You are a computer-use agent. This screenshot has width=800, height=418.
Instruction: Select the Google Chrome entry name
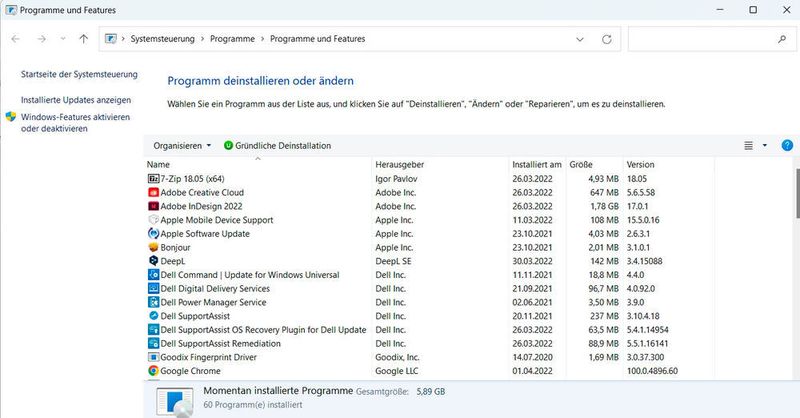coord(190,371)
